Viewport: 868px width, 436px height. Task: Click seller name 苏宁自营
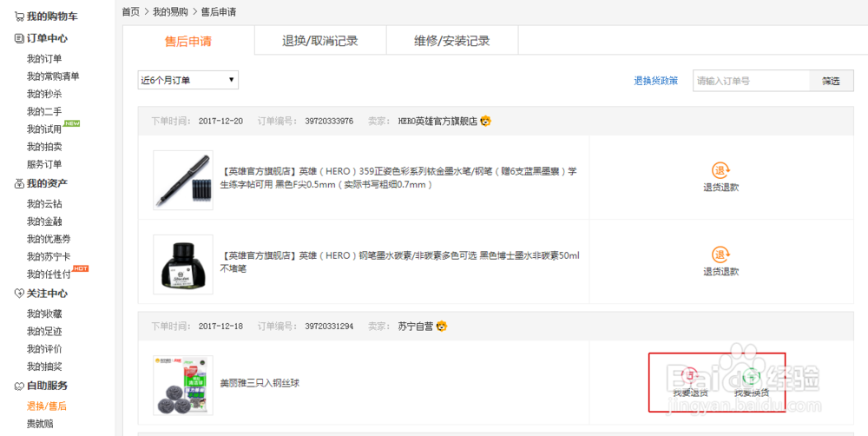(416, 327)
